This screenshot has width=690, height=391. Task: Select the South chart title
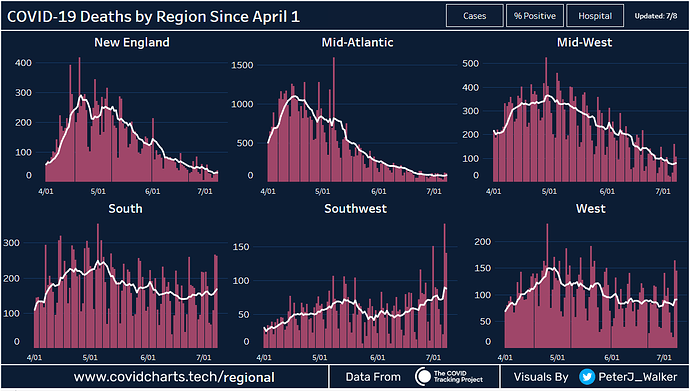[125, 208]
